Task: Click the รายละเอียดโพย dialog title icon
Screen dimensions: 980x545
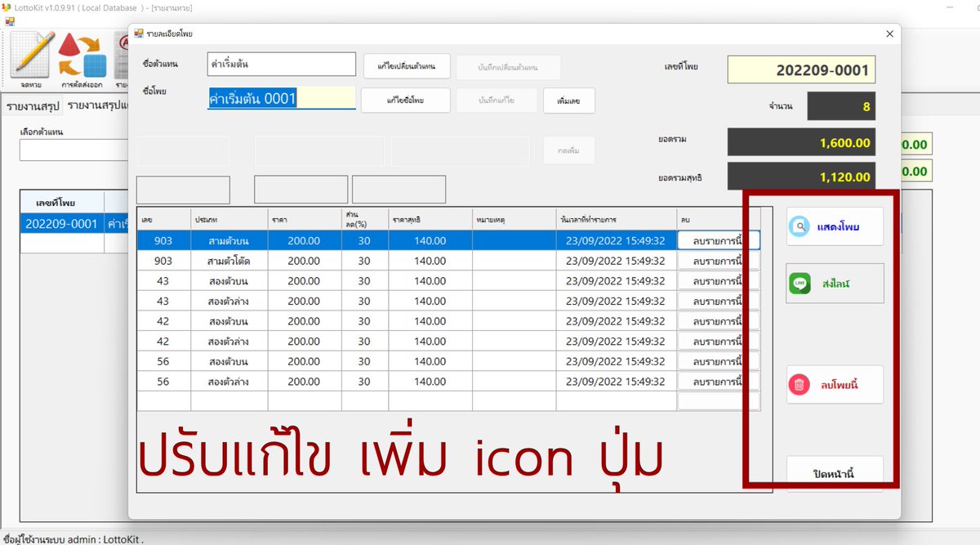Action: point(139,34)
